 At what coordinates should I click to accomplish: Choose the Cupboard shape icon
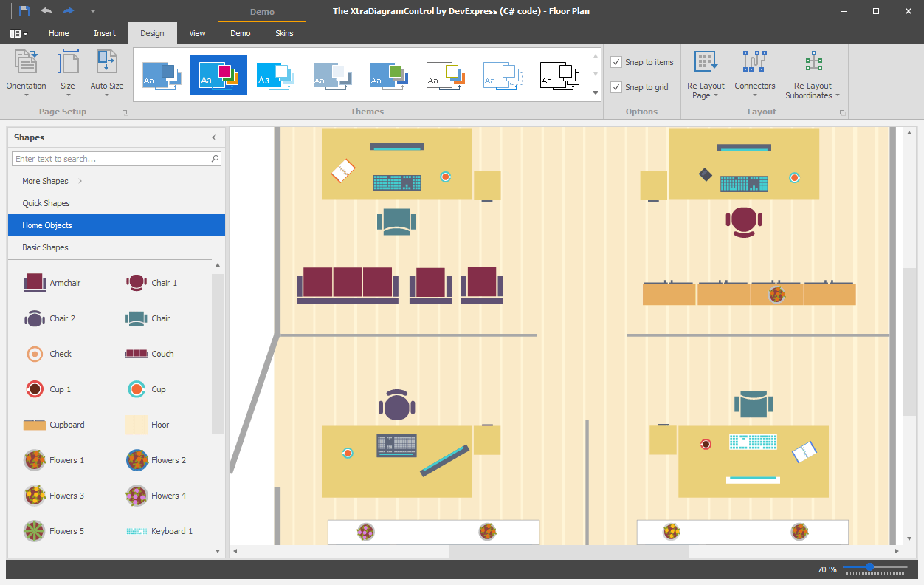pos(35,425)
